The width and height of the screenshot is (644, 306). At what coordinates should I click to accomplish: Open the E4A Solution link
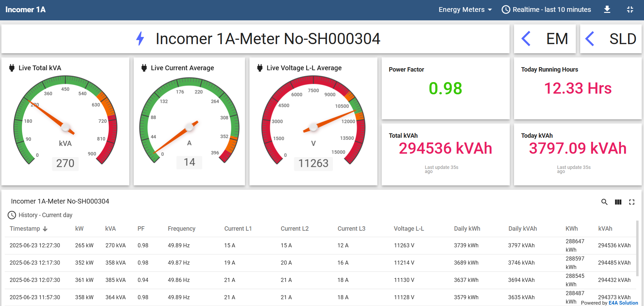point(623,303)
